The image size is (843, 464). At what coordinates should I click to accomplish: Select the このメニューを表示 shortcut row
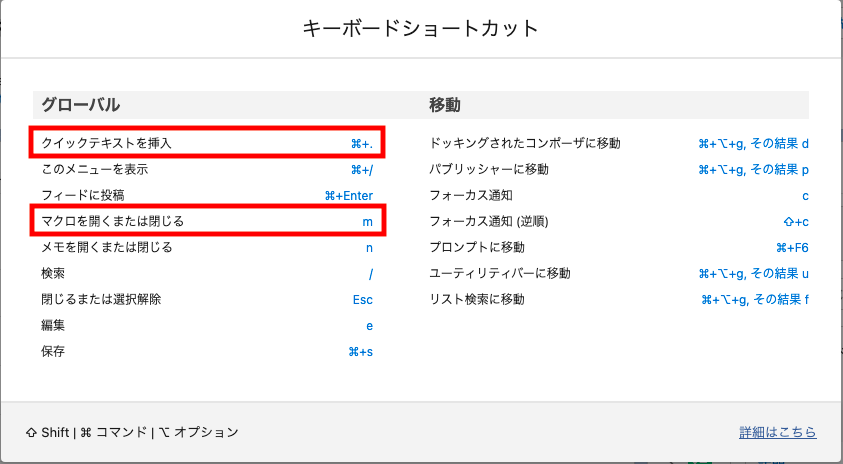[207, 169]
